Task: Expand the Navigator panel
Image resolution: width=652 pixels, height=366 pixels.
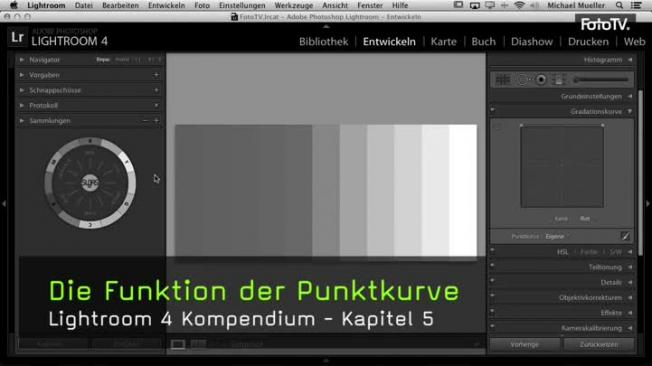Action: [22, 59]
